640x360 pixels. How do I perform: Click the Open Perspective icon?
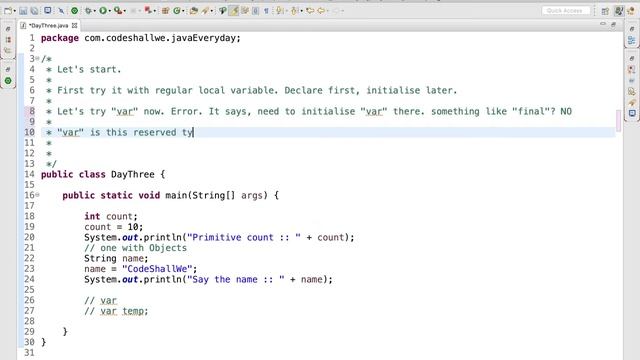[x=605, y=11]
